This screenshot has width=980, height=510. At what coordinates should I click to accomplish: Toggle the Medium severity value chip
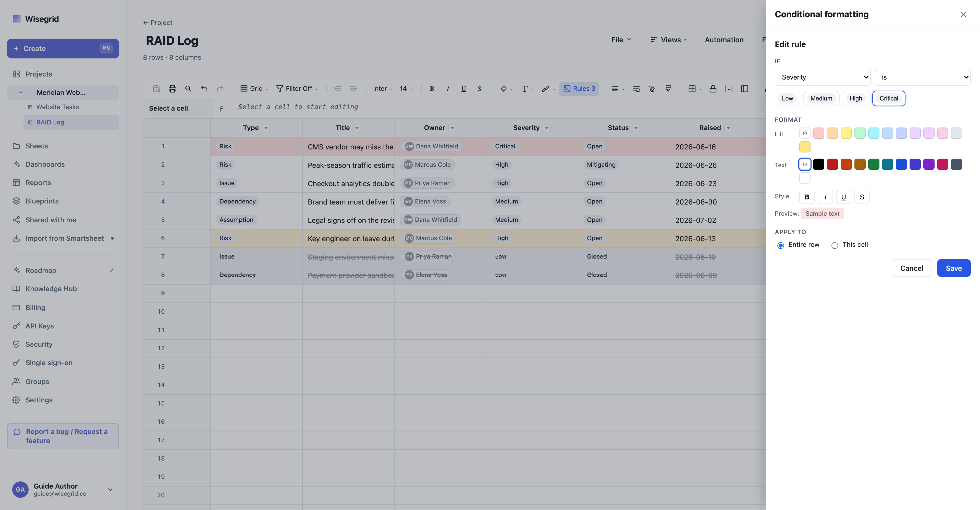click(x=821, y=98)
